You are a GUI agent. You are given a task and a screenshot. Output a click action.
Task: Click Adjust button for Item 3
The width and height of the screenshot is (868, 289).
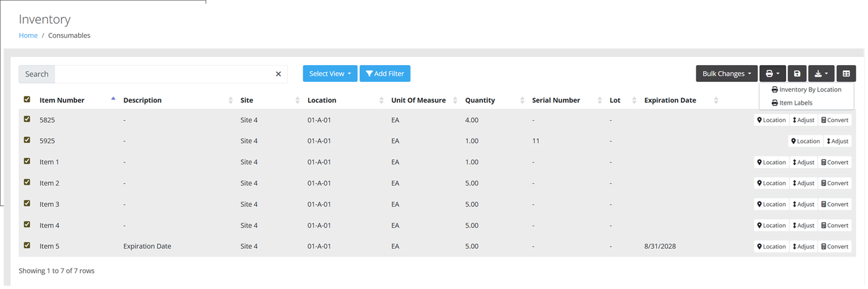pyautogui.click(x=804, y=205)
